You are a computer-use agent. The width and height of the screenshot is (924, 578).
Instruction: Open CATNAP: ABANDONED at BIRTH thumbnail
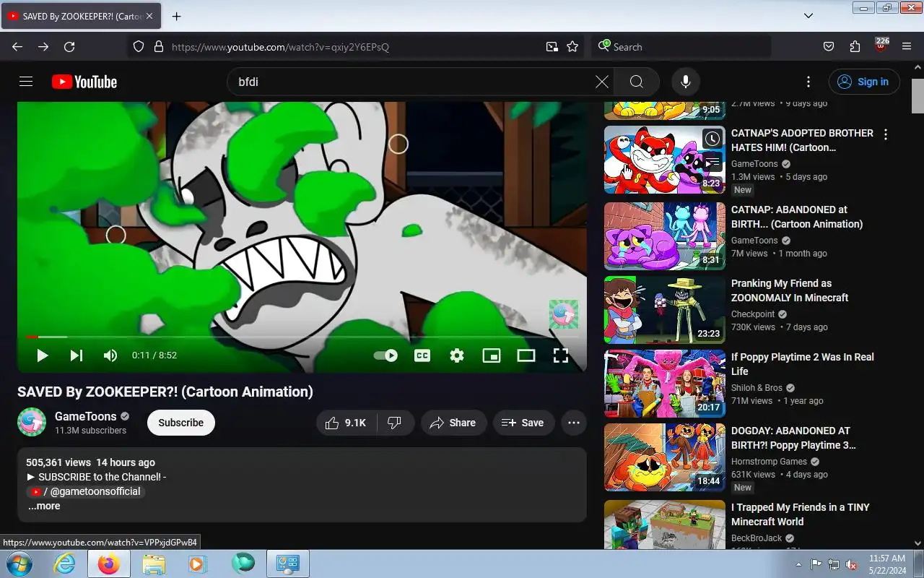pyautogui.click(x=665, y=236)
